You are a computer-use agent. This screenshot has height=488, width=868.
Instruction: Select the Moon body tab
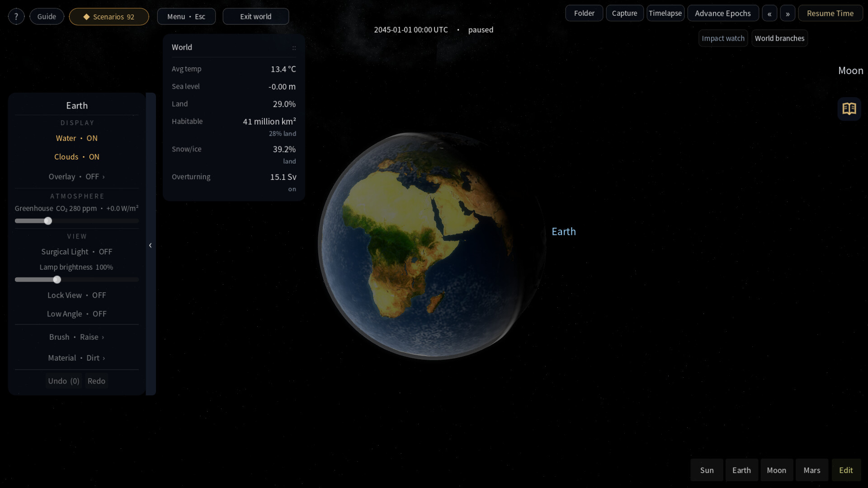pyautogui.click(x=777, y=470)
